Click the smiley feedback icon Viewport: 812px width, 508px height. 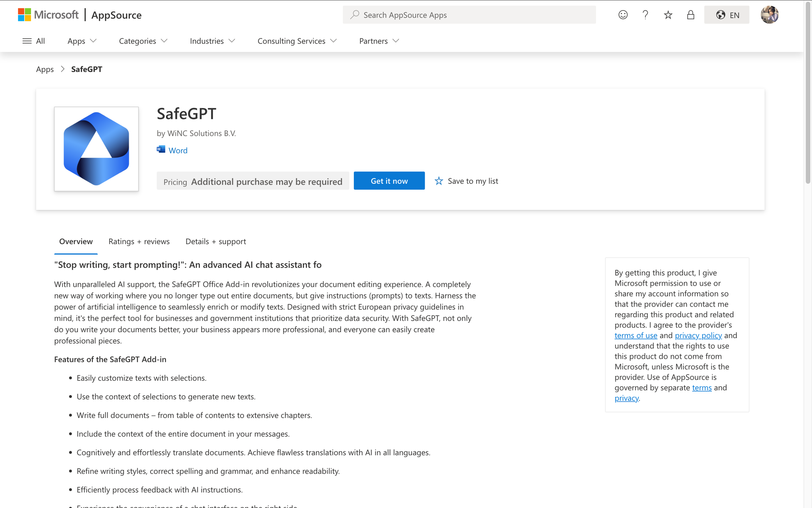click(x=623, y=15)
